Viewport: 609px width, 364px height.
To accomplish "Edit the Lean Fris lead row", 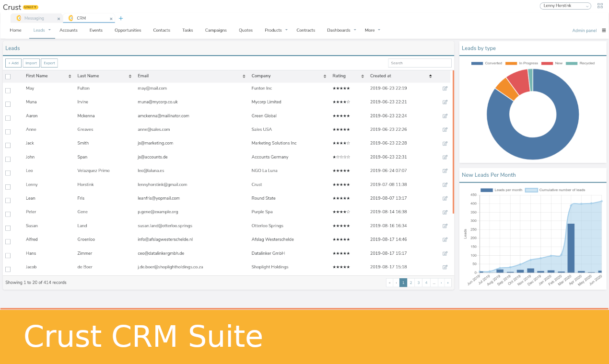I will 445,198.
